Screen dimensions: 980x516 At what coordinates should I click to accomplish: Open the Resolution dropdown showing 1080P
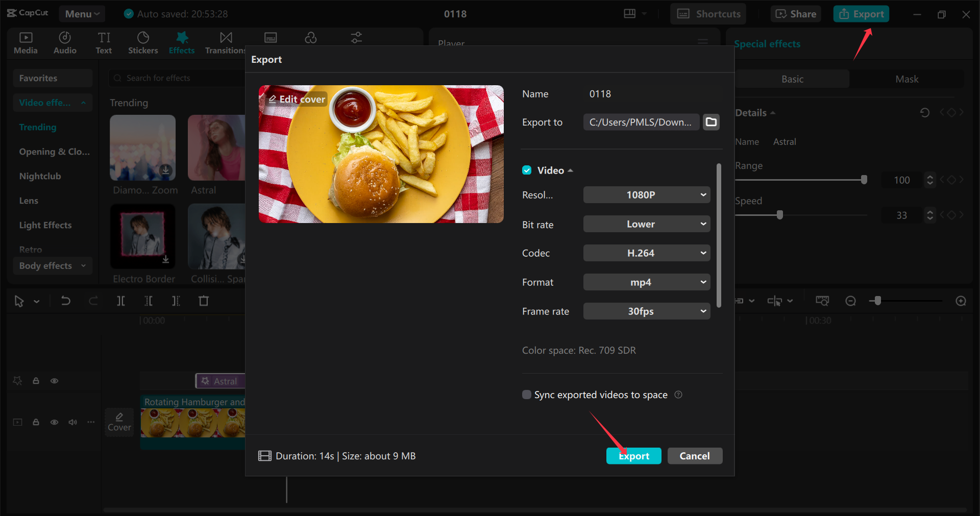coord(646,194)
